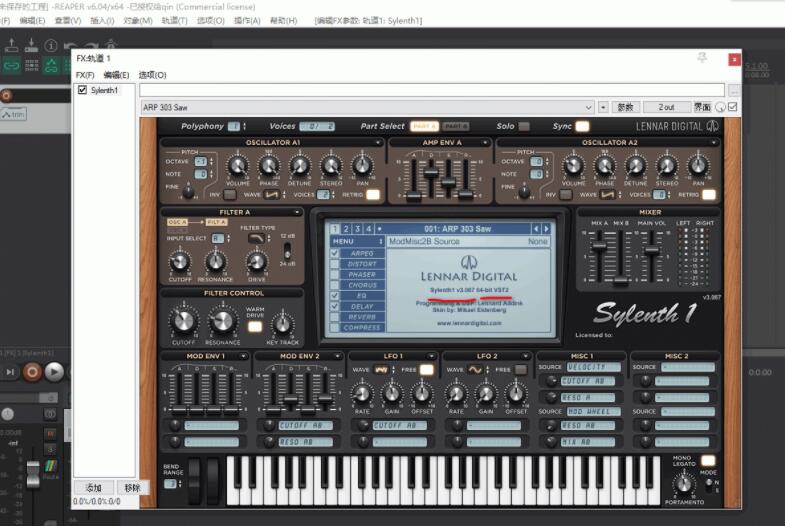This screenshot has width=785, height=526.
Task: Click the play button in REAPER transport
Action: 54,372
